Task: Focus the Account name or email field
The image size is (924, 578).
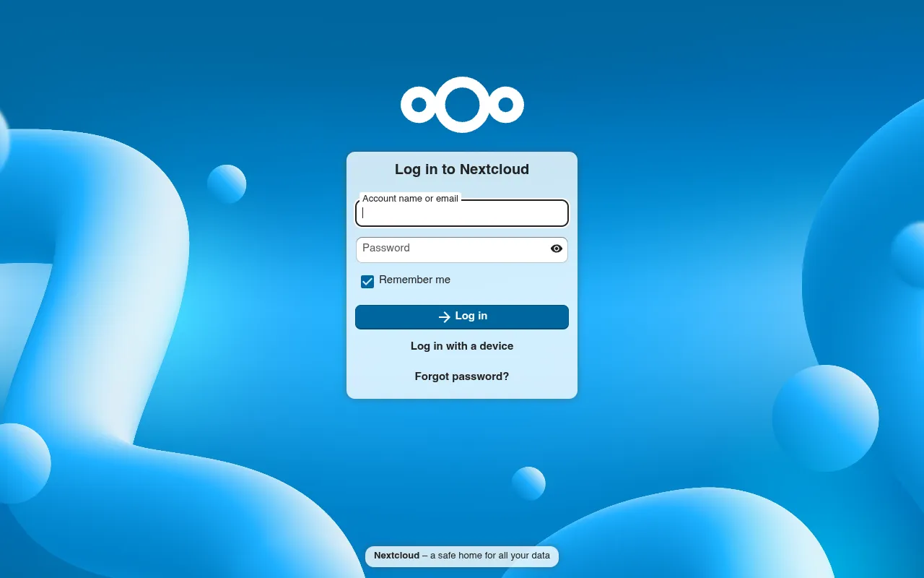Action: [462, 213]
